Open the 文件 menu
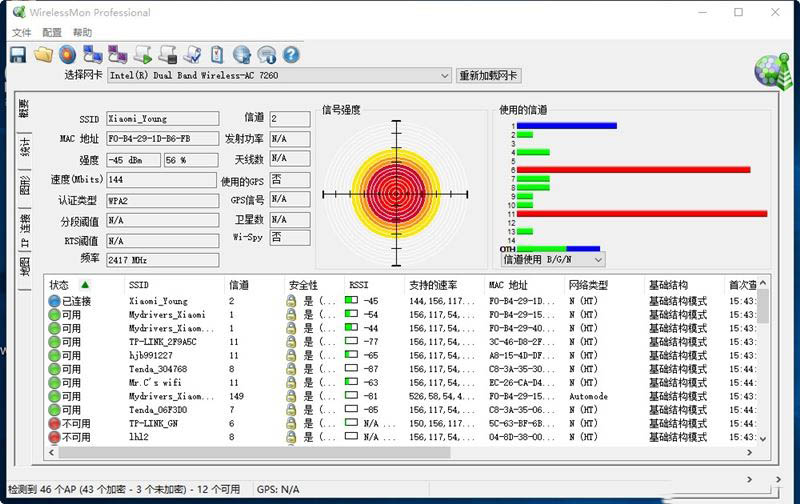This screenshot has height=504, width=800. pyautogui.click(x=21, y=33)
